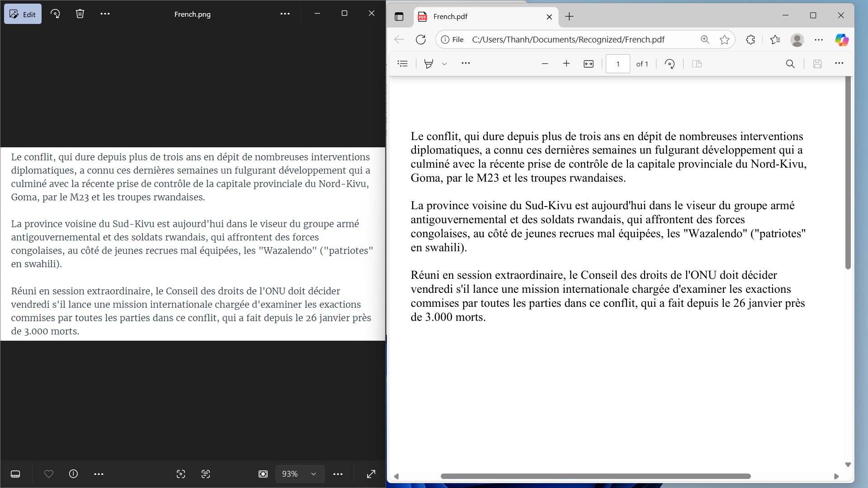Click the fit-to-window zoom icon in Photos
Screen dimensions: 868x488
tap(263, 474)
